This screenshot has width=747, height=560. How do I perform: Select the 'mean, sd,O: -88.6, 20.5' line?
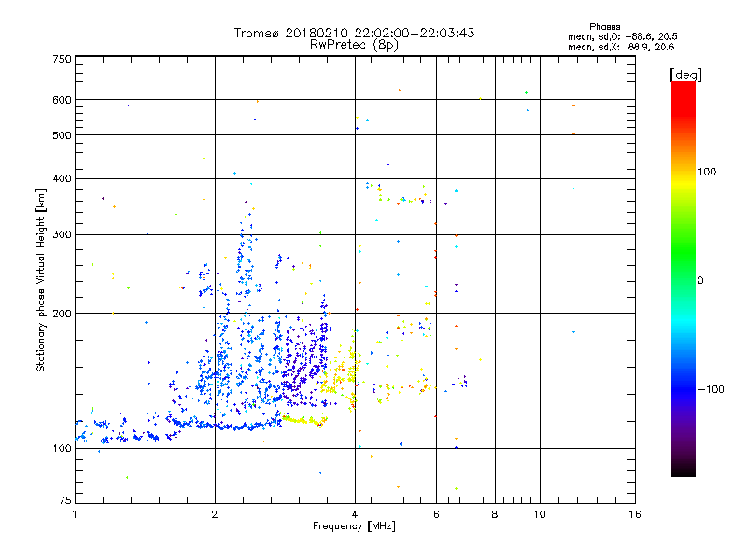(623, 36)
